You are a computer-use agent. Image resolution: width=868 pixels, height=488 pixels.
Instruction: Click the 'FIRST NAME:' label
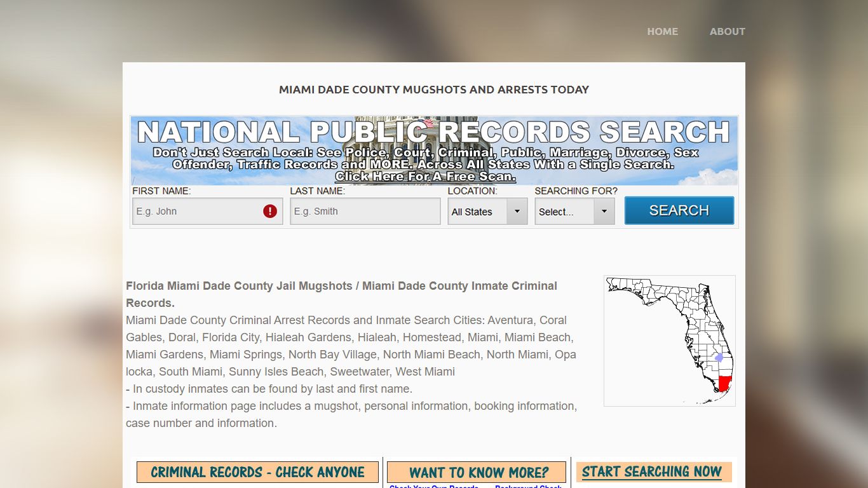pyautogui.click(x=161, y=191)
